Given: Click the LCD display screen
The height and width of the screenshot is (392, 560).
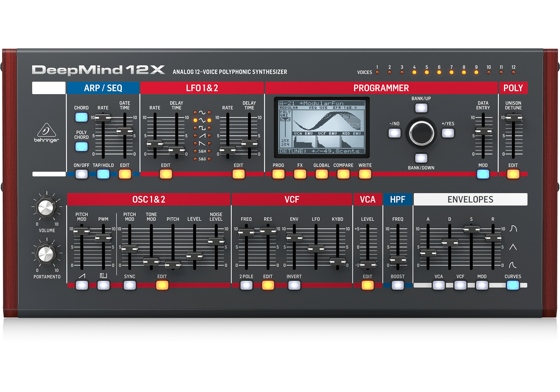Looking at the screenshot, I should (322, 127).
